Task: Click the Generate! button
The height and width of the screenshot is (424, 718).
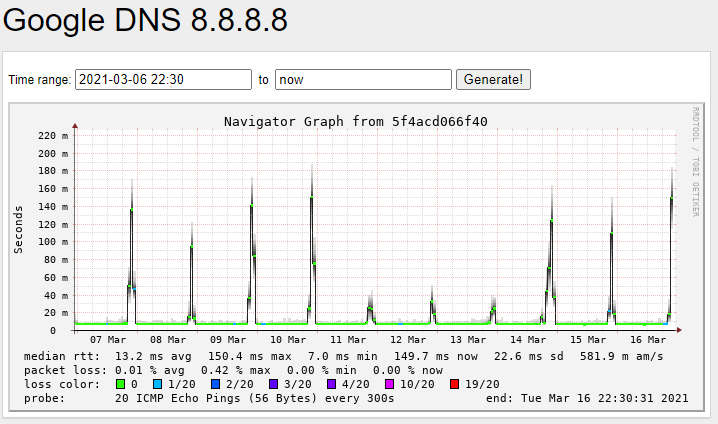Action: (493, 80)
